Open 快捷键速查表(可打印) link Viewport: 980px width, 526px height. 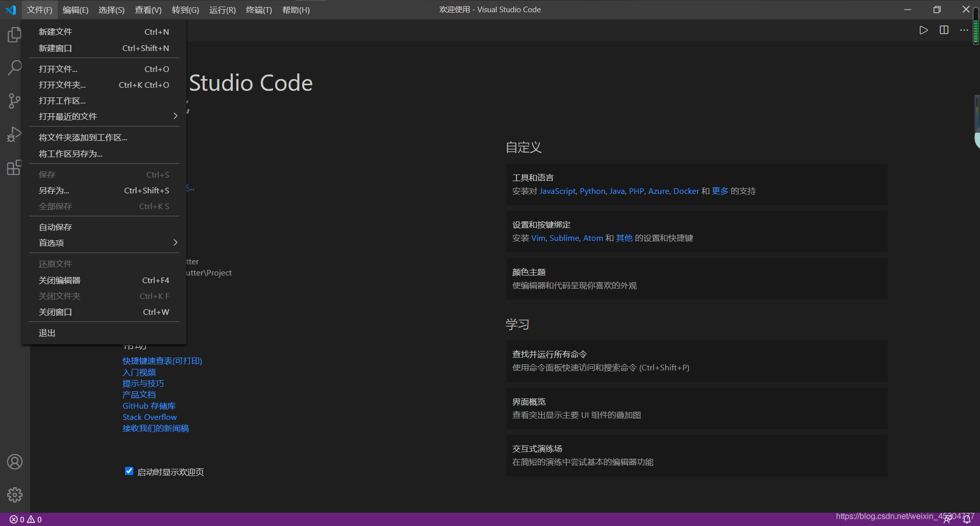[x=162, y=361]
